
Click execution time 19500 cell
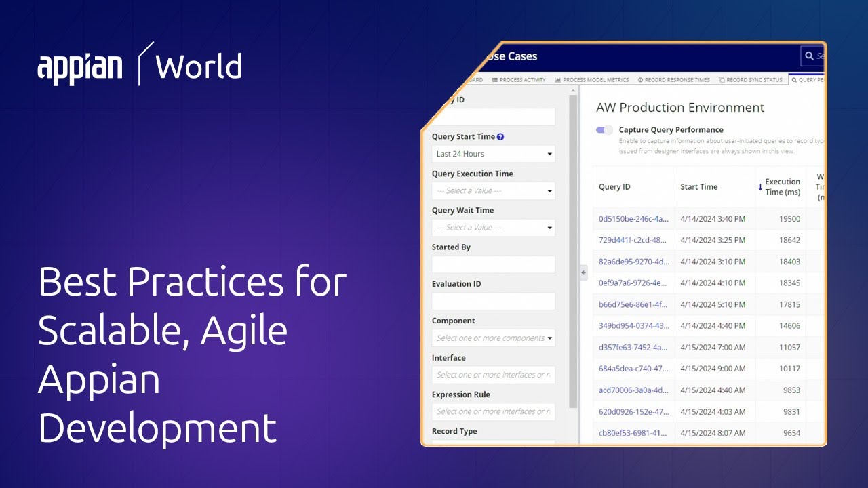point(789,219)
